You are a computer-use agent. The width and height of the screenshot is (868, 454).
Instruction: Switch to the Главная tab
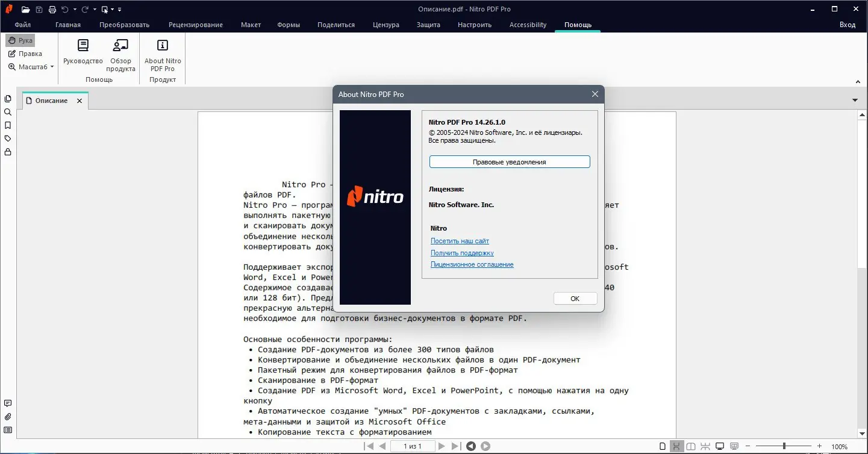[68, 25]
